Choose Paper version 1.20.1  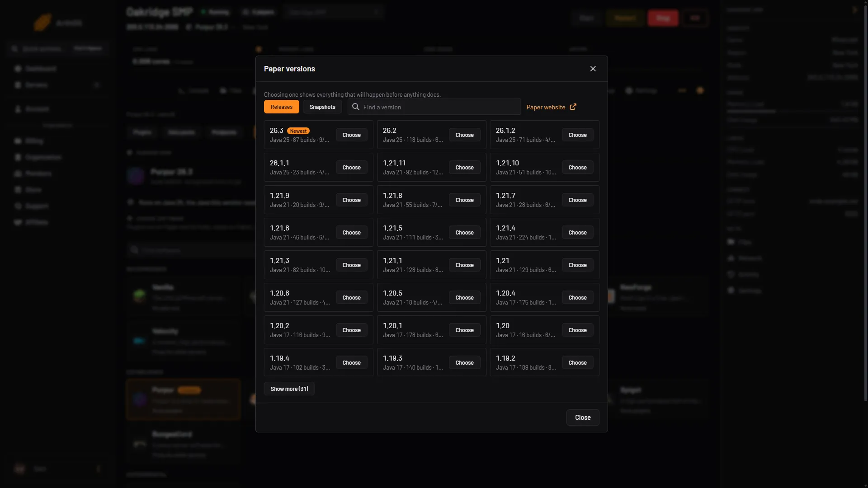[465, 330]
